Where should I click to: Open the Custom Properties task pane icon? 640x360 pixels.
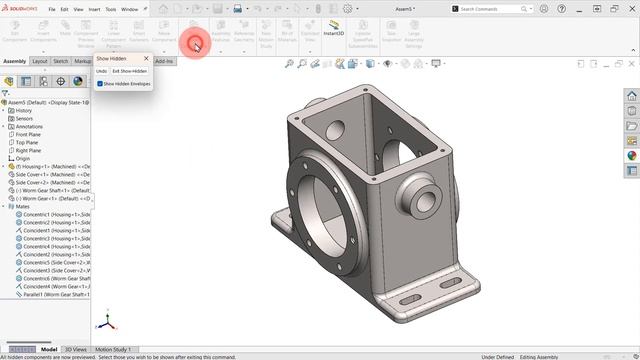pos(632,171)
